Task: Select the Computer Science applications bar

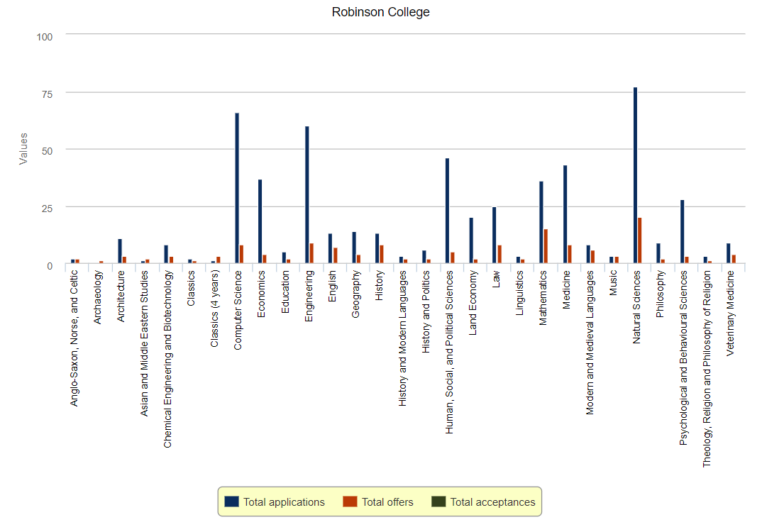Action: 237,188
